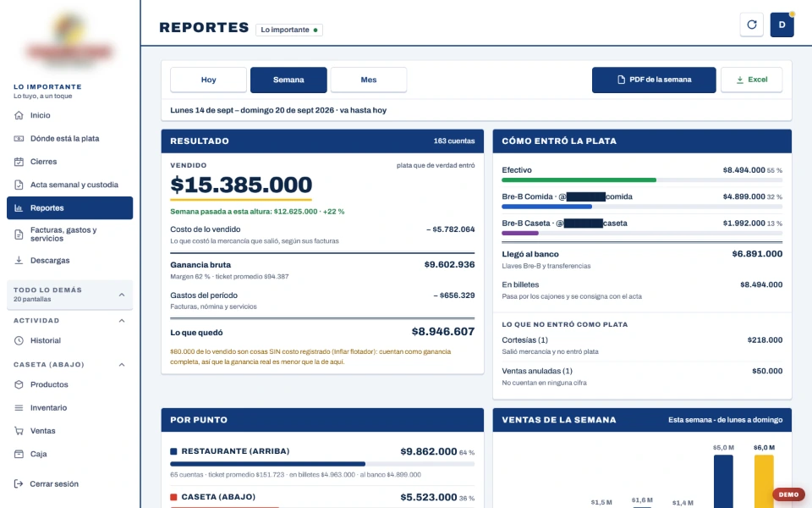Image resolution: width=812 pixels, height=508 pixels.
Task: Click Ventas anuladas (1) row
Action: point(642,376)
